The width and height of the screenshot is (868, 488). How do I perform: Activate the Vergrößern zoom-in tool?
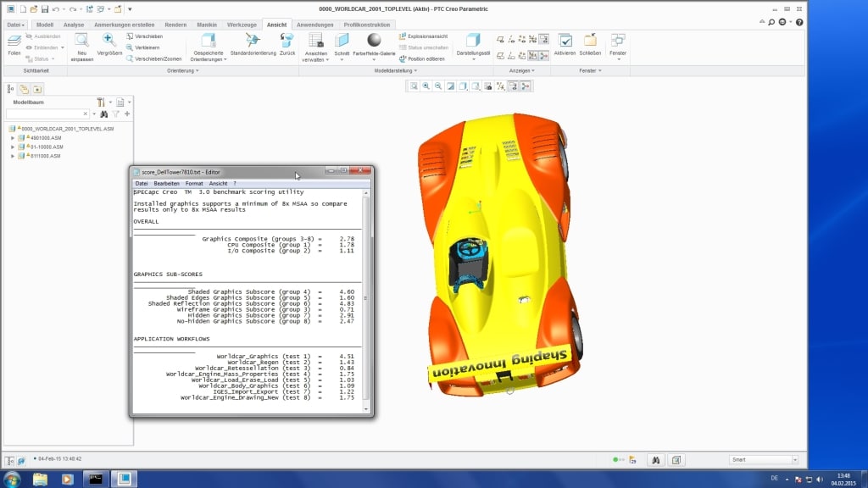click(109, 45)
